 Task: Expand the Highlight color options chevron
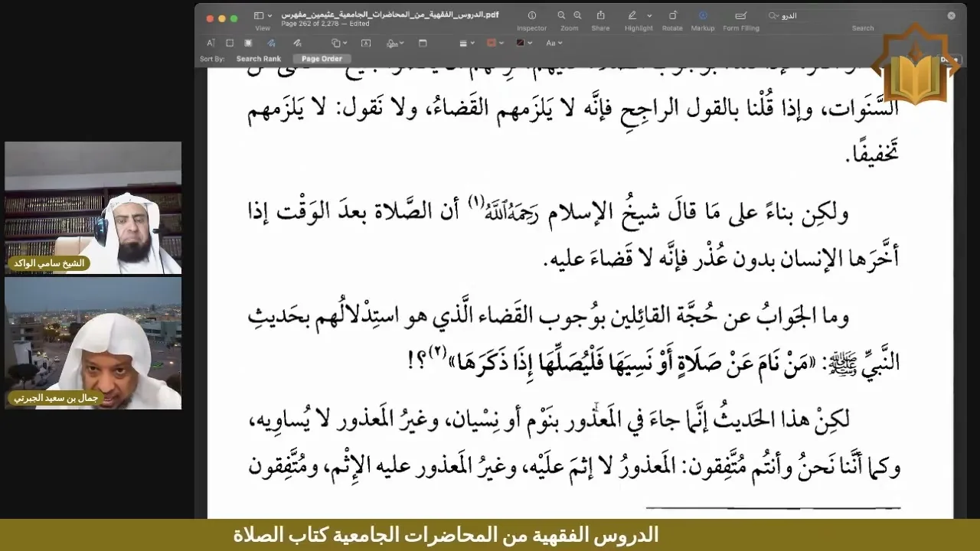coord(650,16)
